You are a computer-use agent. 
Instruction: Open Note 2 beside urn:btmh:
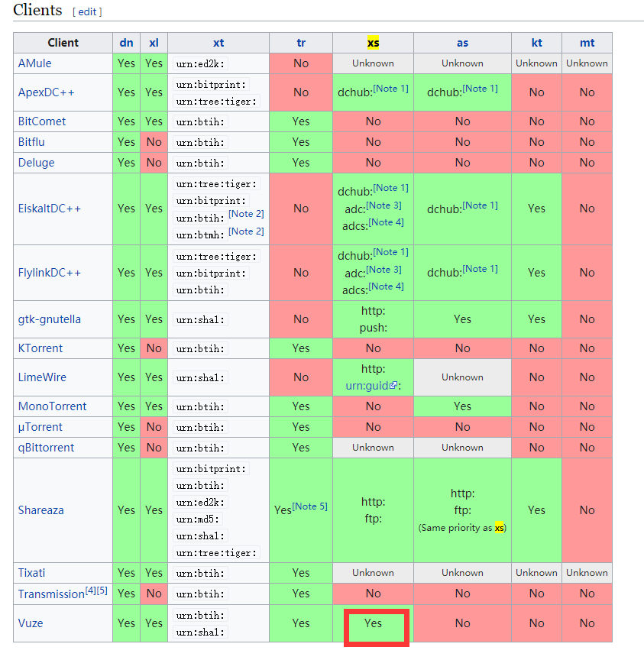coord(246,232)
